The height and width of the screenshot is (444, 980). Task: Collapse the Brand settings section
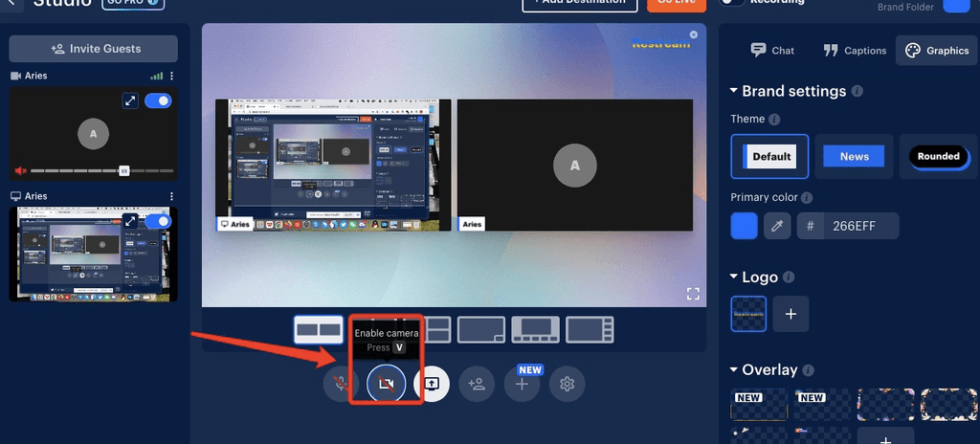coord(734,91)
